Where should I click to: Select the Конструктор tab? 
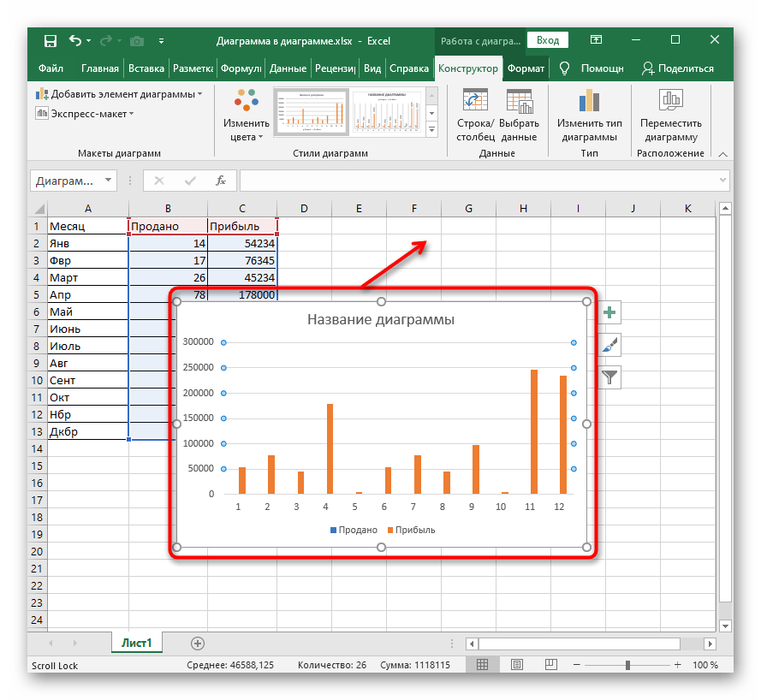pos(468,68)
